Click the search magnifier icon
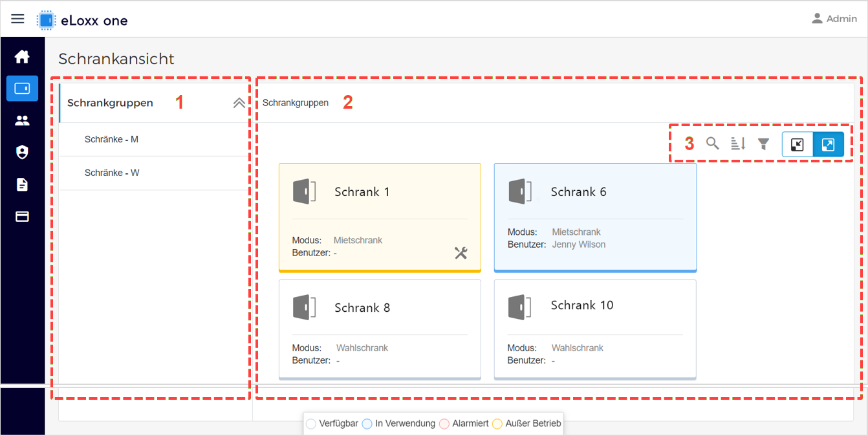Image resolution: width=868 pixels, height=436 pixels. pos(712,144)
